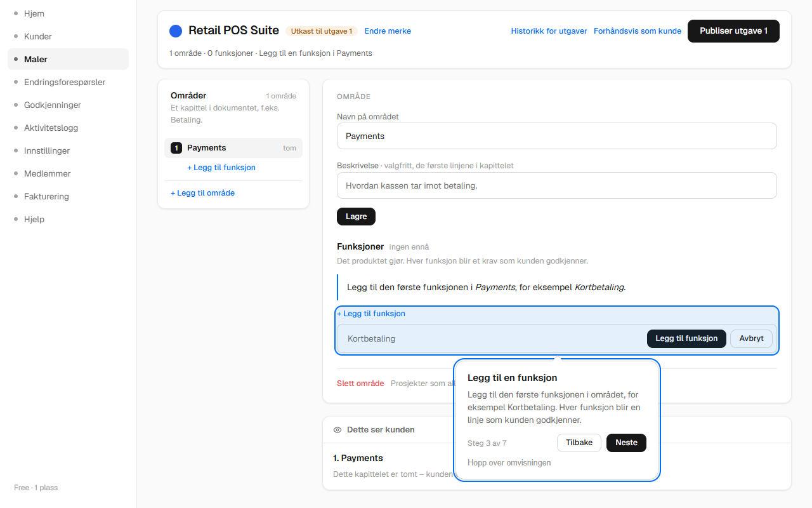Screen dimensions: 812x508
Task: Open Hjelp in the sidebar
Action: 69,219
